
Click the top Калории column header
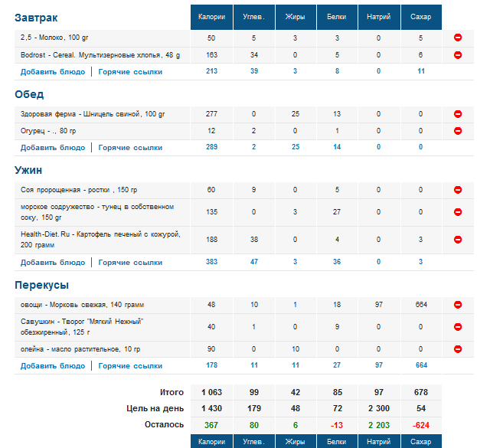point(212,17)
